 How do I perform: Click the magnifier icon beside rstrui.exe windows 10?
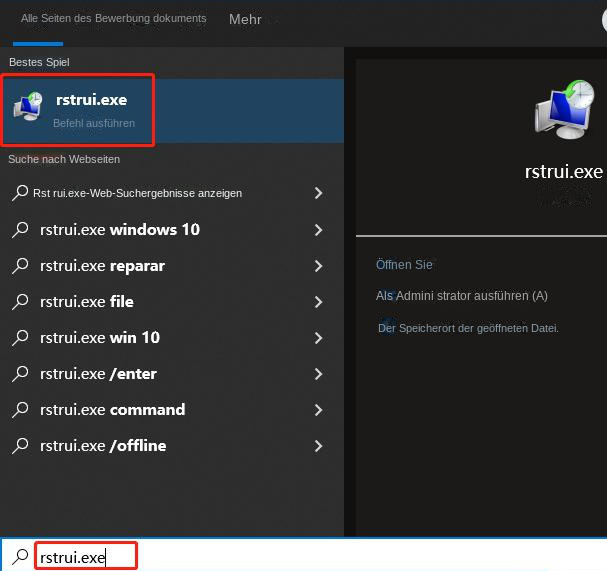click(x=20, y=230)
